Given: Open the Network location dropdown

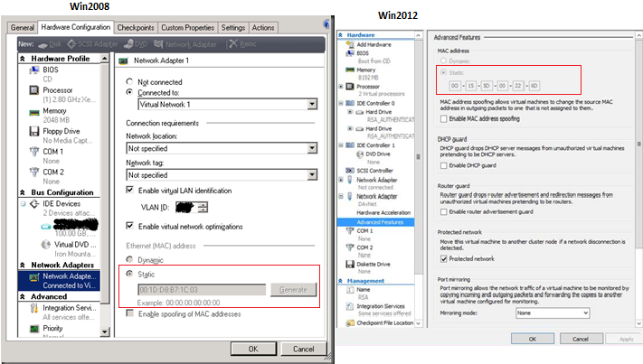Looking at the screenshot, I should [x=312, y=148].
